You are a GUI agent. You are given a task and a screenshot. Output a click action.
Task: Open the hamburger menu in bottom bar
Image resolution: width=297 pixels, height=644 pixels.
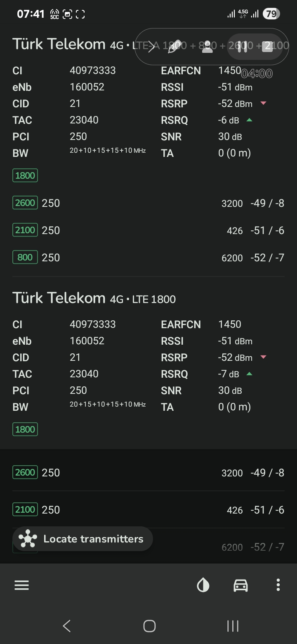[21, 585]
